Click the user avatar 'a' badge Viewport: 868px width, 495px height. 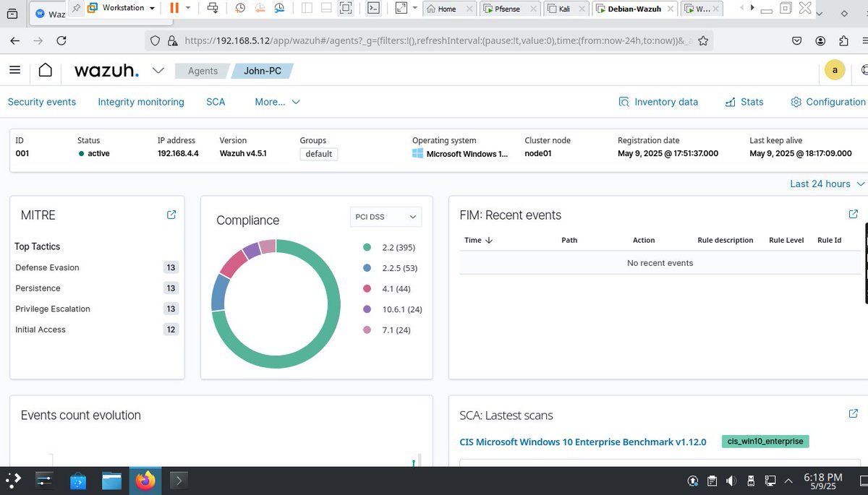coord(835,70)
